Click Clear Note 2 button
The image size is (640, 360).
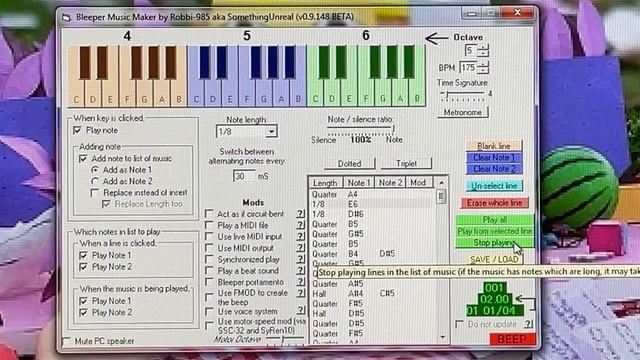tap(494, 169)
